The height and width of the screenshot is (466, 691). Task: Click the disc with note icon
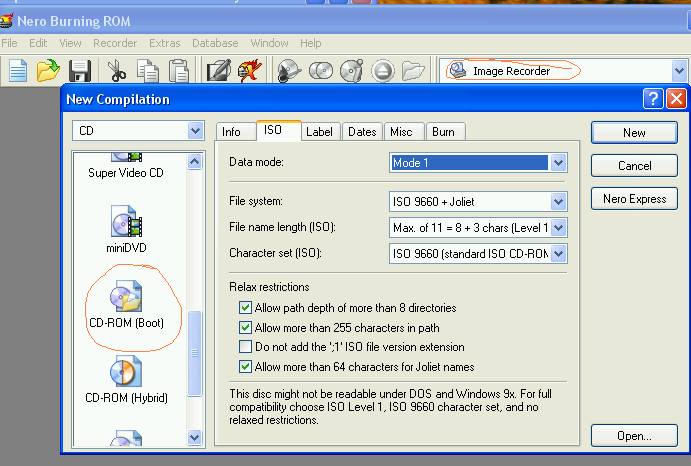tap(352, 71)
